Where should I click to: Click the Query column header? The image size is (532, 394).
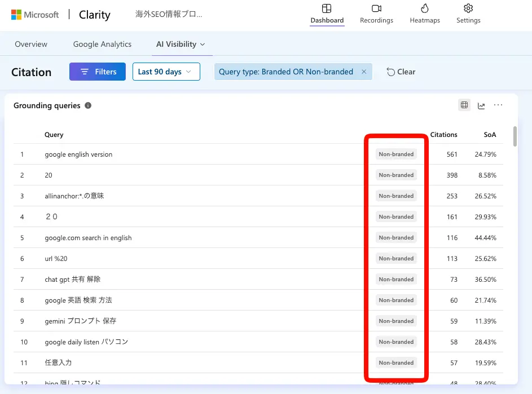[x=54, y=135]
